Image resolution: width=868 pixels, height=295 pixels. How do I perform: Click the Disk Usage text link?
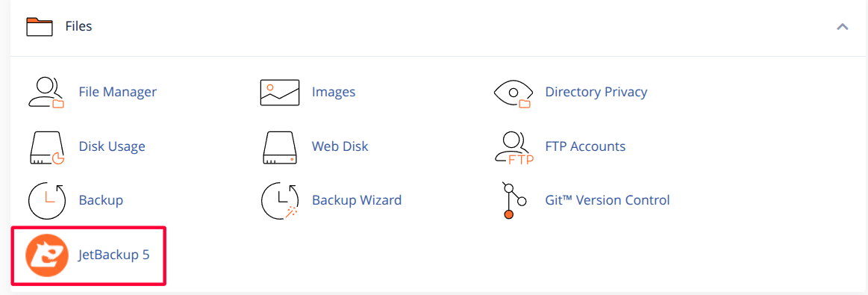(x=112, y=146)
